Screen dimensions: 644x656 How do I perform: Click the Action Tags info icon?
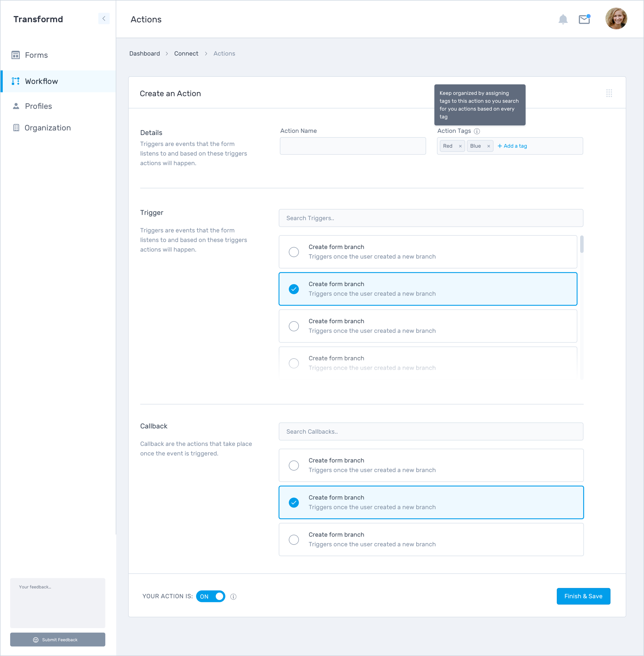pos(477,131)
